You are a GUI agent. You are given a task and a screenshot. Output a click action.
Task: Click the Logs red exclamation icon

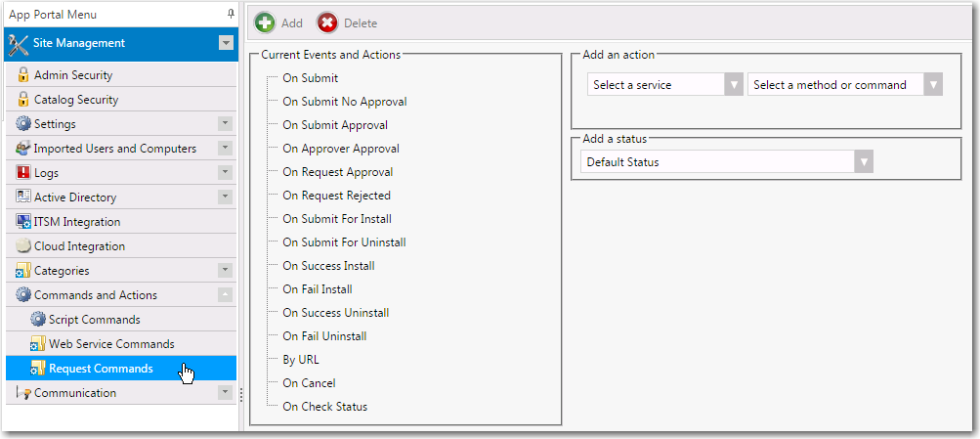coord(23,173)
